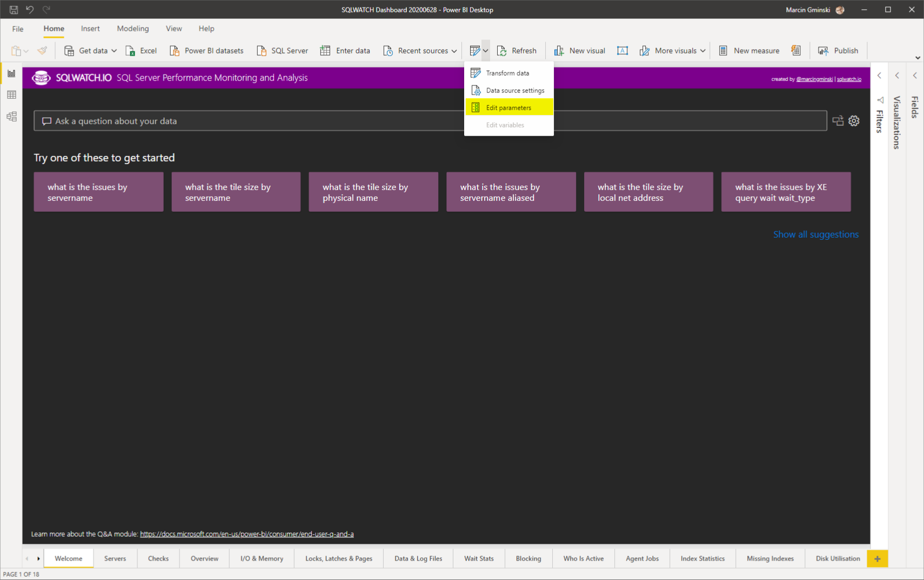
Task: Create a New measure
Action: pyautogui.click(x=749, y=51)
